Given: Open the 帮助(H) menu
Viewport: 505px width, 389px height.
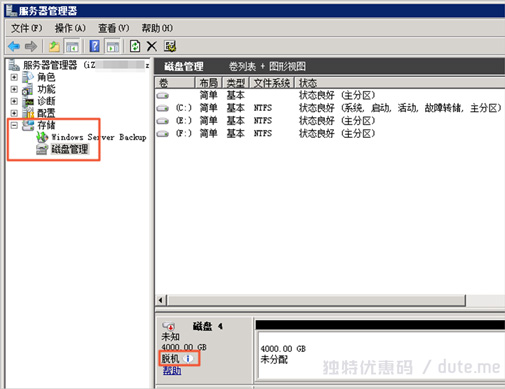Looking at the screenshot, I should [157, 28].
